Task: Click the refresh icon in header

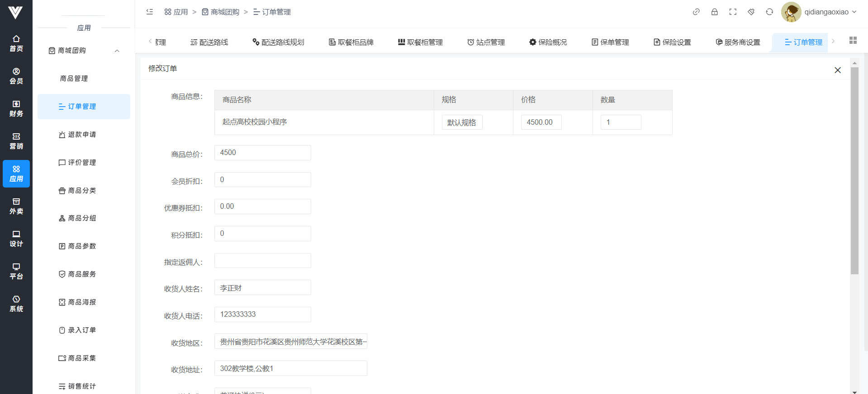Action: [x=769, y=12]
